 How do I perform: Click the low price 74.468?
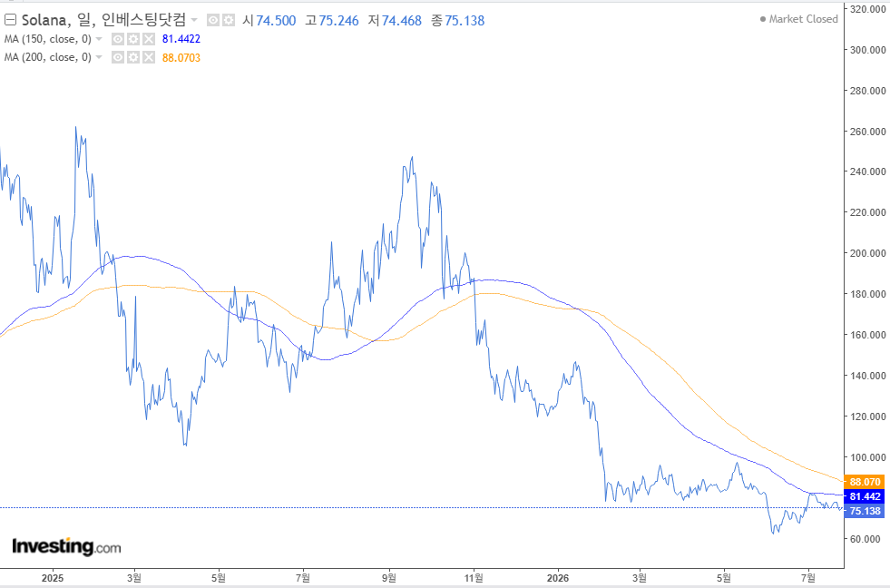click(x=401, y=21)
